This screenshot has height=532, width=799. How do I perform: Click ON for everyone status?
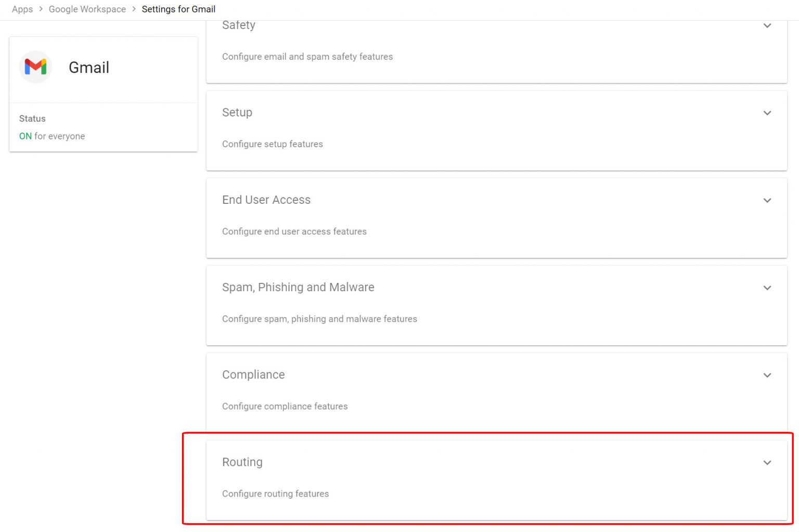(x=52, y=136)
